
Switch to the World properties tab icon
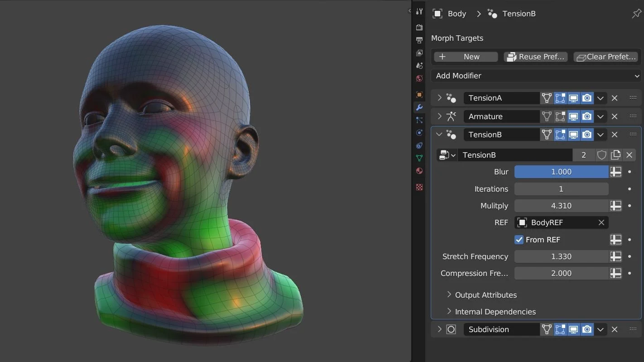tap(419, 78)
